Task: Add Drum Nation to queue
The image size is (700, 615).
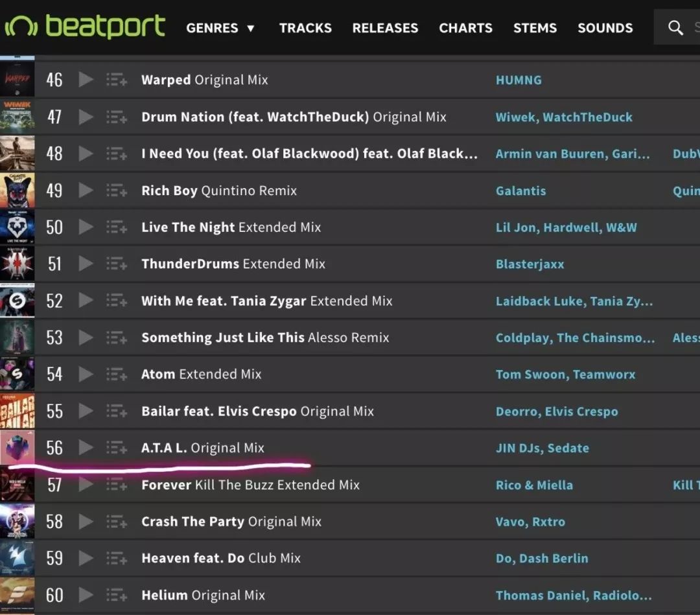Action: (x=117, y=117)
